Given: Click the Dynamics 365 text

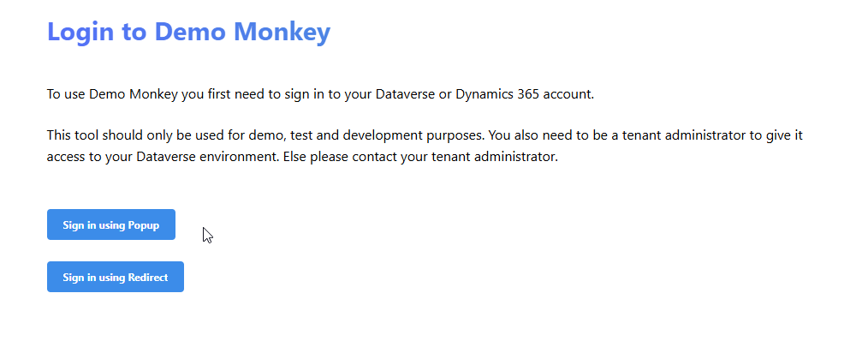Looking at the screenshot, I should (x=496, y=94).
